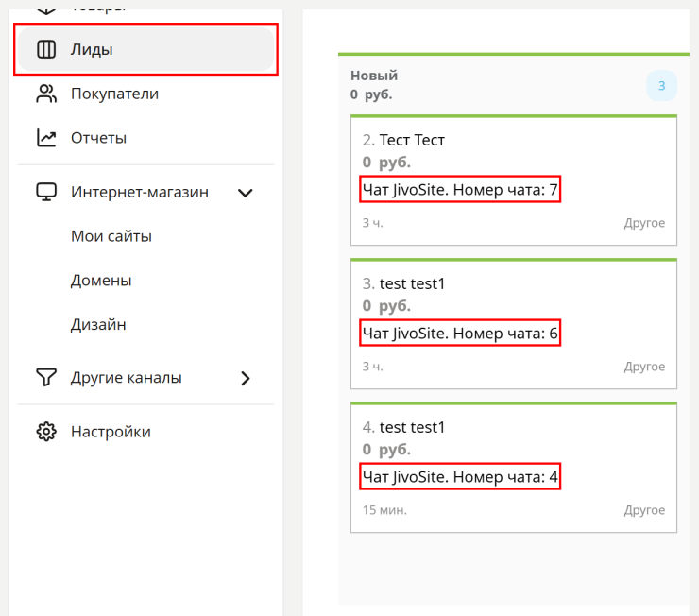Click Другое label on lead 4 card
The height and width of the screenshot is (616, 699).
click(x=644, y=510)
